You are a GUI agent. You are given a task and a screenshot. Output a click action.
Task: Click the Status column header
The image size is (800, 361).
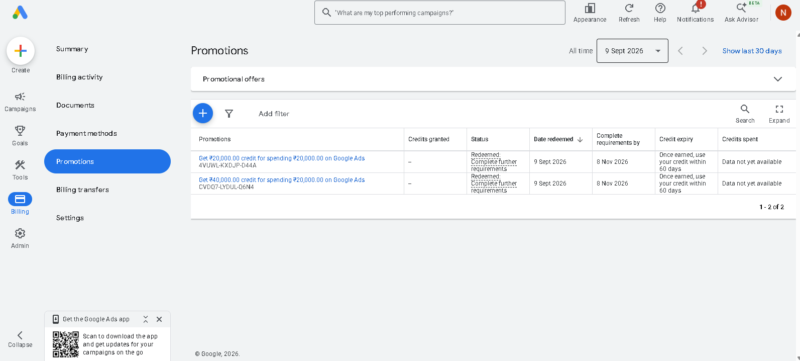[x=479, y=139]
